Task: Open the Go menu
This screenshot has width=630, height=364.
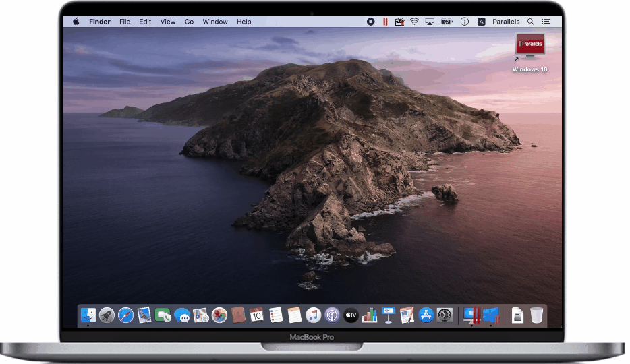Action: [190, 22]
